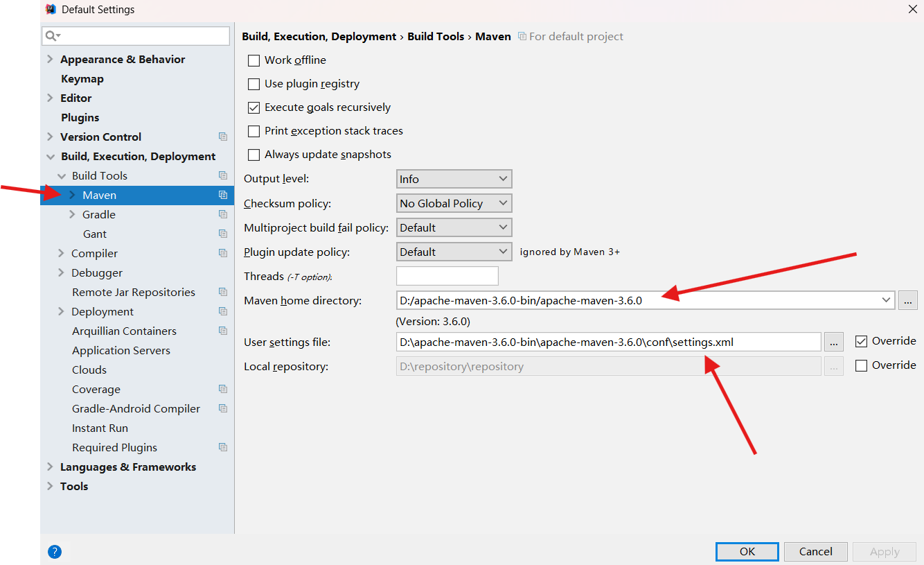Expand the Editor section
The image size is (924, 565).
click(50, 98)
